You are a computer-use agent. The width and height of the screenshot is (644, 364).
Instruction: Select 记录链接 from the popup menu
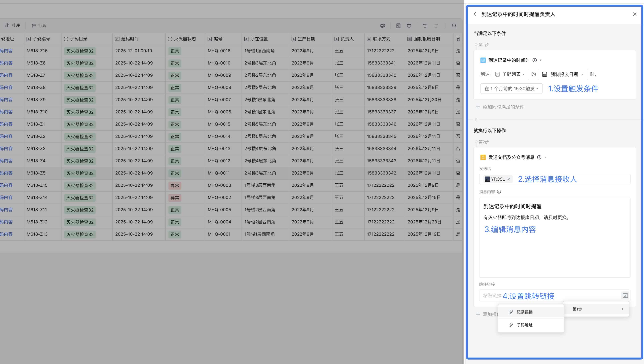tap(525, 312)
